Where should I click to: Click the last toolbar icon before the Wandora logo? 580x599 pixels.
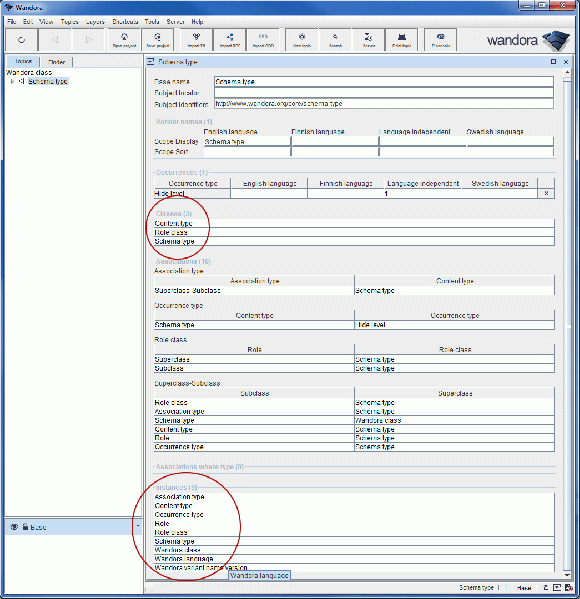441,40
